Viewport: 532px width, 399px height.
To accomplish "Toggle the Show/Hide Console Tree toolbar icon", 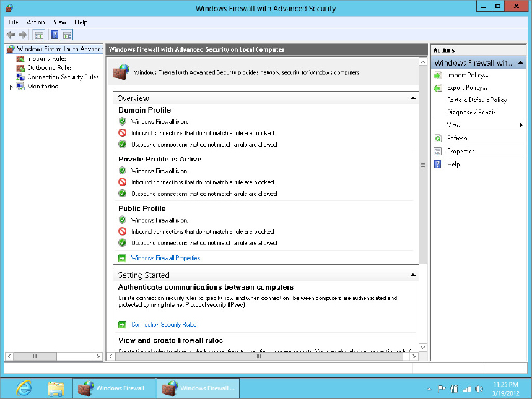I will [x=38, y=35].
